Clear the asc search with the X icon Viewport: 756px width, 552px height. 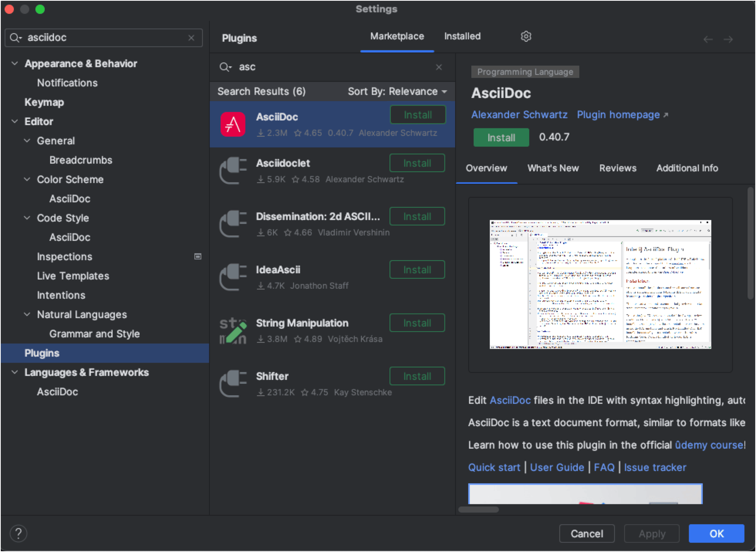tap(439, 67)
